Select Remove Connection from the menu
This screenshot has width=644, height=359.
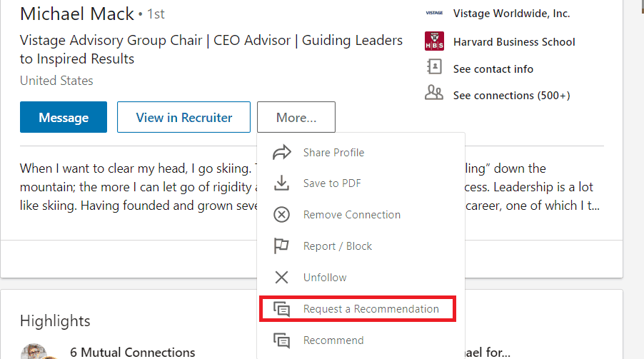352,215
